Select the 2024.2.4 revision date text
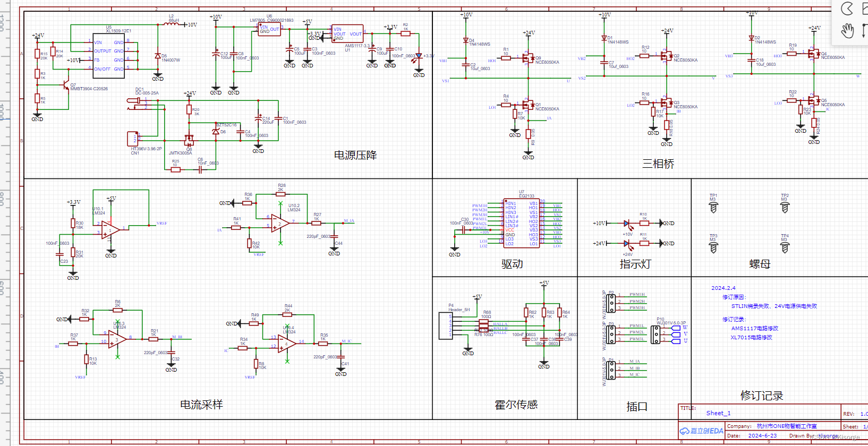 pos(724,288)
